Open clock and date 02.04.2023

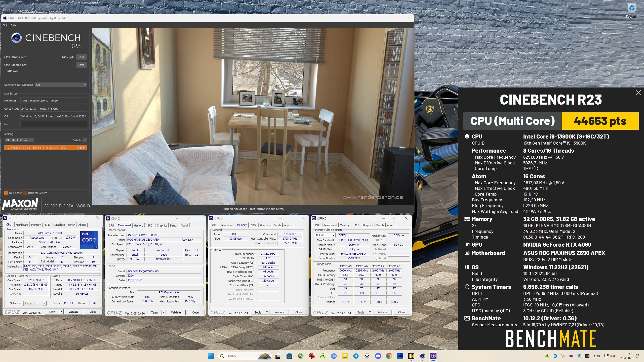(x=626, y=356)
